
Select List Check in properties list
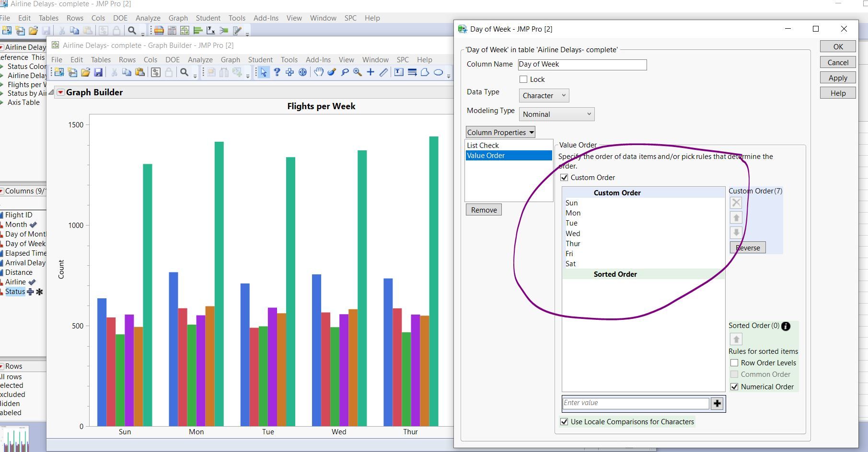click(x=483, y=146)
